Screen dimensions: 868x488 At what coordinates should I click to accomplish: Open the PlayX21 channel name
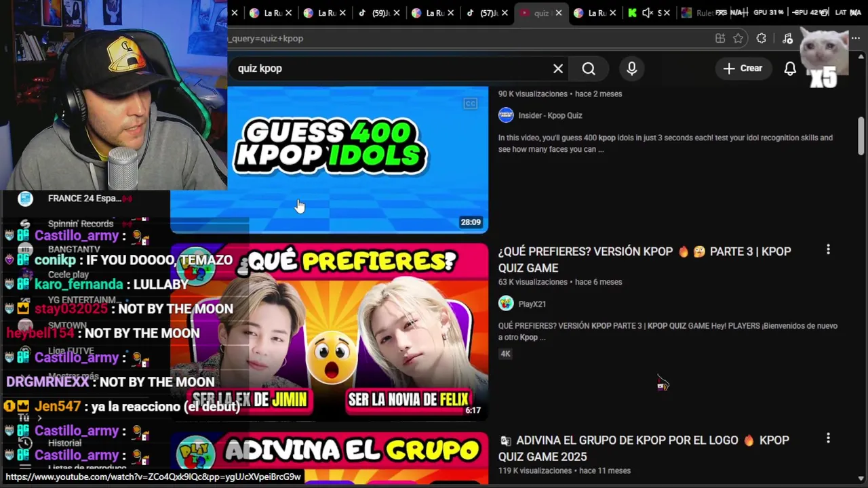[532, 304]
